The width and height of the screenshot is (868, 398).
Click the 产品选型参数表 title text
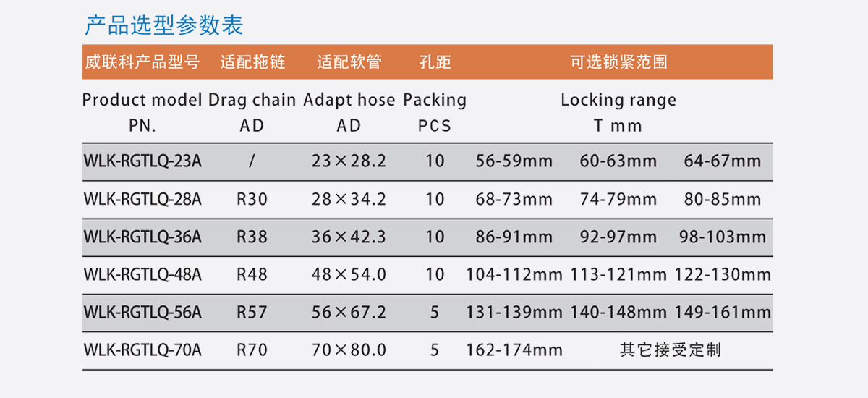click(164, 25)
